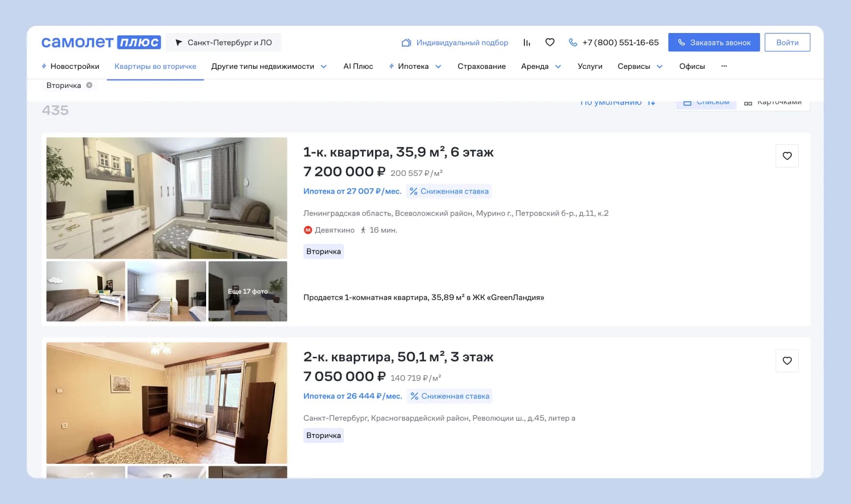This screenshot has width=851, height=504.
Task: Open favorites heart icon in header
Action: pos(550,43)
